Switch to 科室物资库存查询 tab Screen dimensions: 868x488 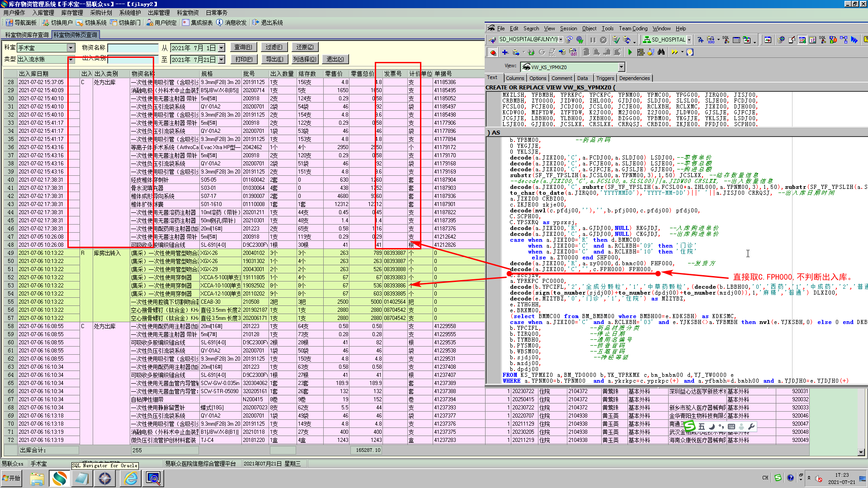click(27, 35)
